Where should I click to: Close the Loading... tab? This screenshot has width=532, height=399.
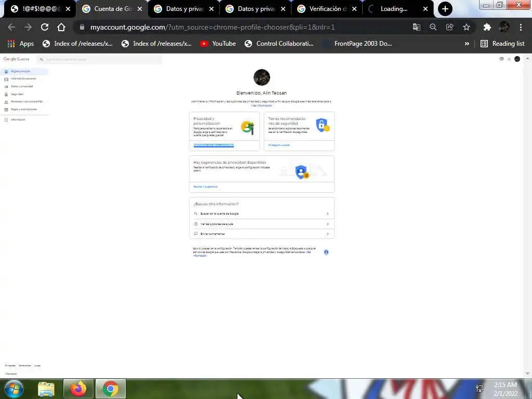[x=425, y=9]
